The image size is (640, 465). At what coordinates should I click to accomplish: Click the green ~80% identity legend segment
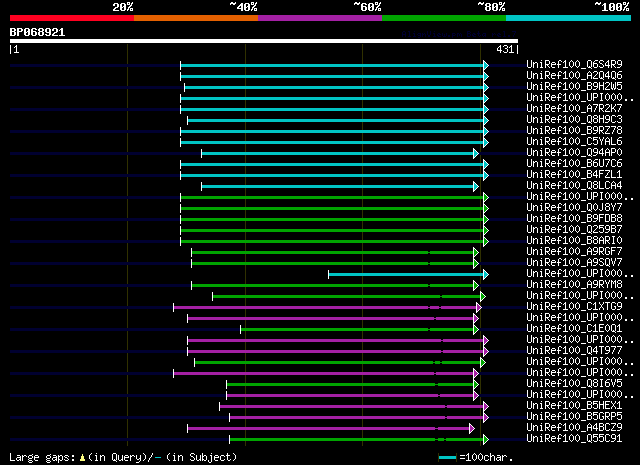click(444, 18)
